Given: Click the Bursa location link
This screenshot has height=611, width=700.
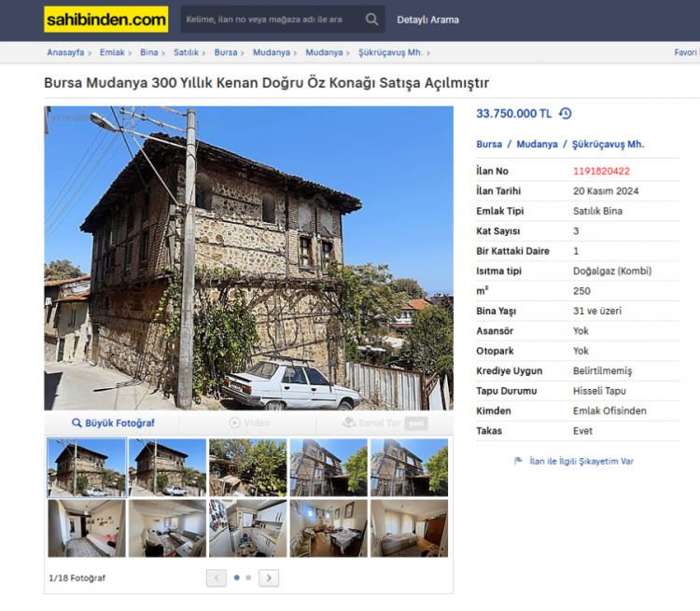Looking at the screenshot, I should pos(489,145).
